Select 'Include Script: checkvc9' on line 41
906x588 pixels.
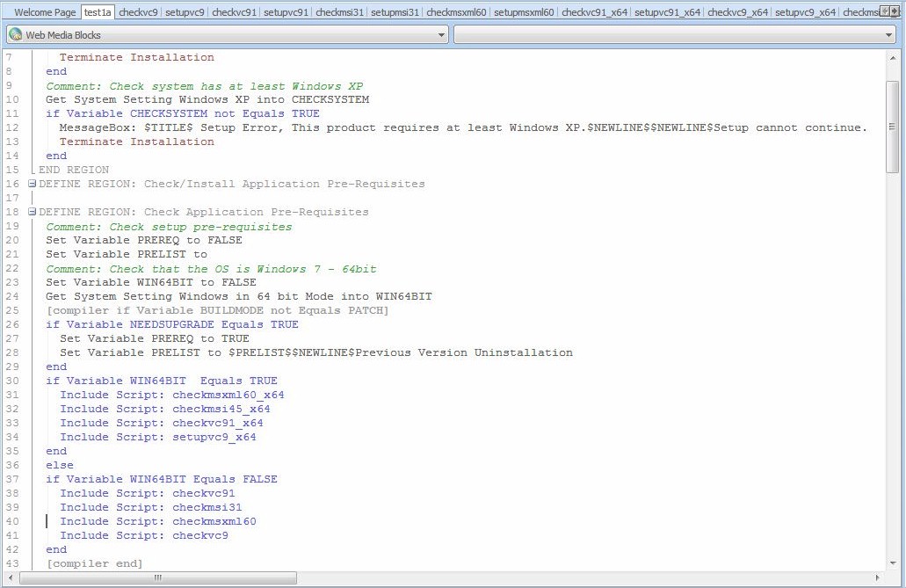click(144, 535)
